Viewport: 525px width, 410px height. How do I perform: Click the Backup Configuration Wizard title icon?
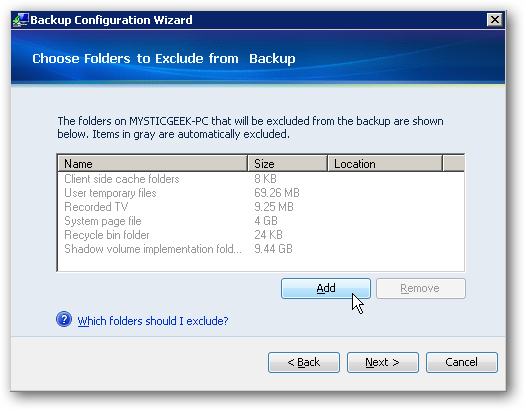(x=20, y=20)
